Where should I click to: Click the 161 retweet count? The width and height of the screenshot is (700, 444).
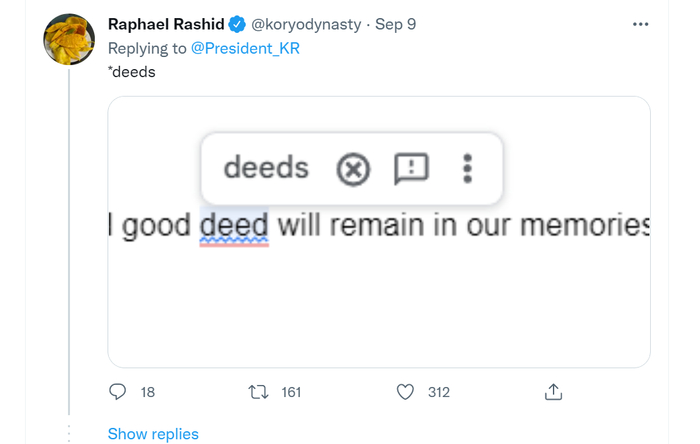pos(291,392)
